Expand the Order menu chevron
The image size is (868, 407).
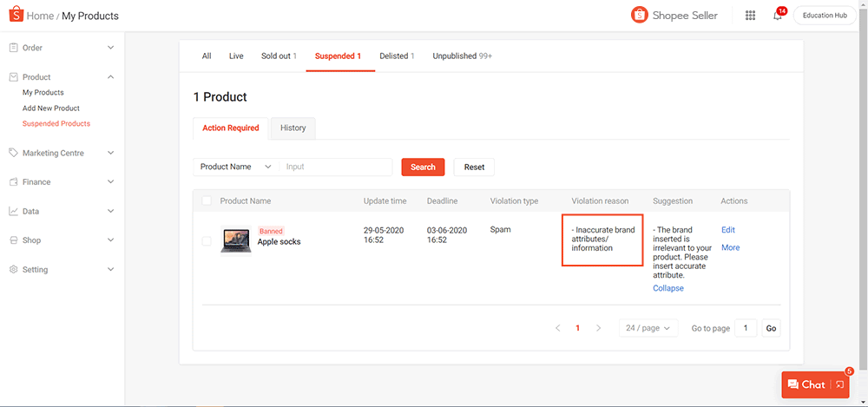[110, 48]
